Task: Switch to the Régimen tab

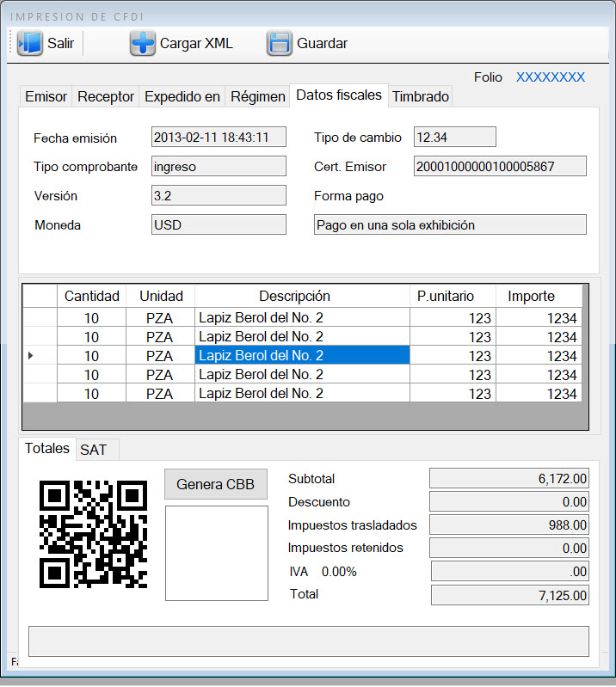Action: point(258,96)
